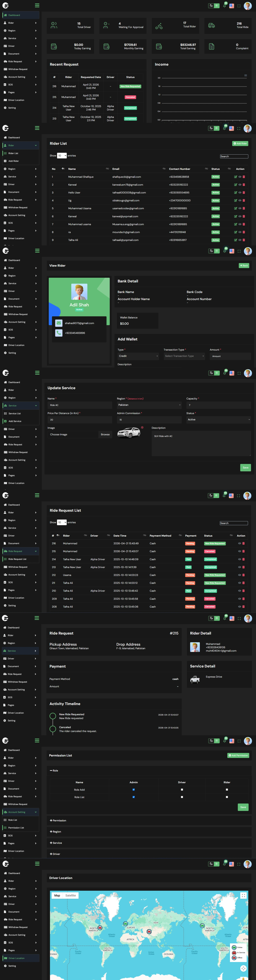Click the email icon on Adil Shah's profile
The image size is (256, 980).
[59, 323]
